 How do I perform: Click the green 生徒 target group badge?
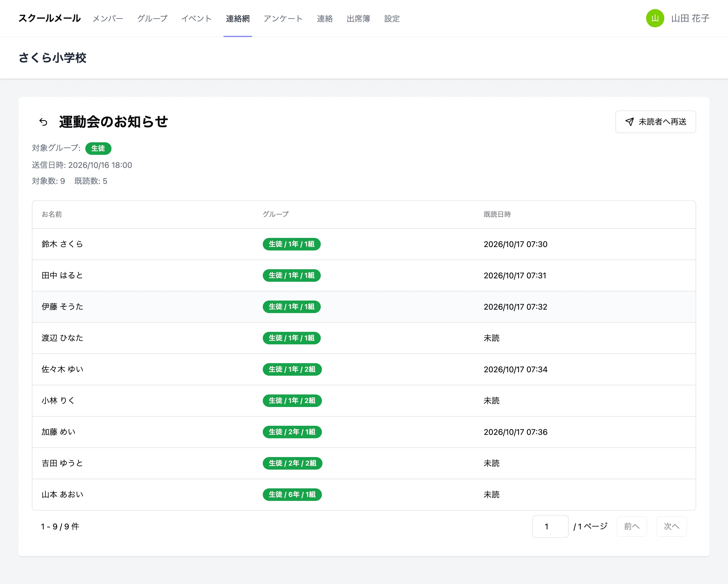pos(98,148)
